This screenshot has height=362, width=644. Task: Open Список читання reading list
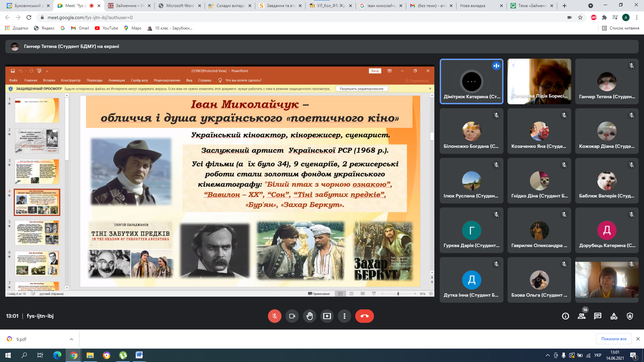[621, 28]
